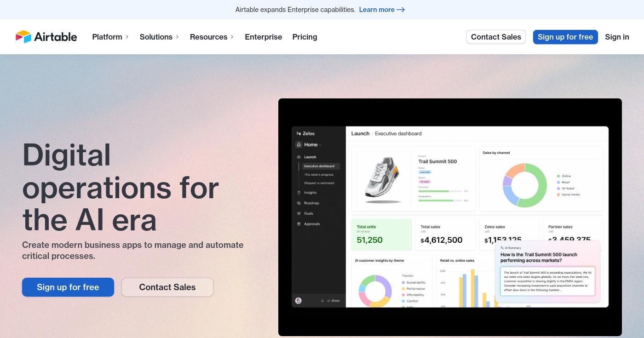Click hero Sign up for free button

tap(68, 287)
